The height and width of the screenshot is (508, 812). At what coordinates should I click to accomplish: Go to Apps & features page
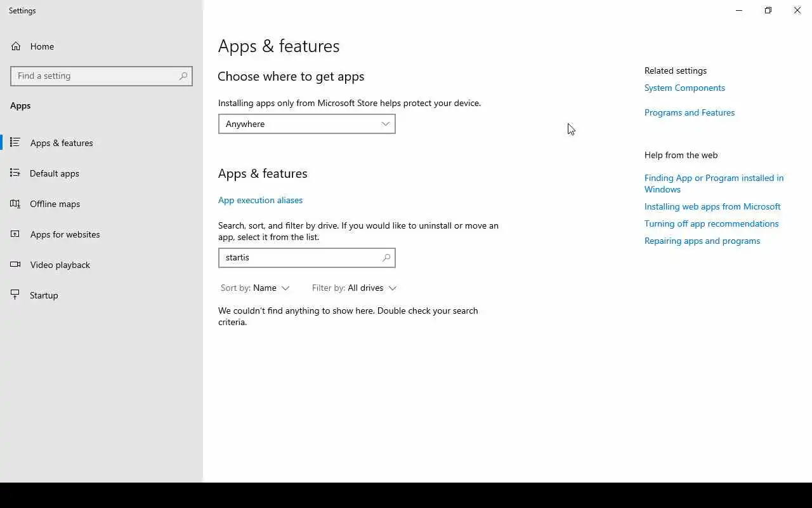click(x=101, y=143)
